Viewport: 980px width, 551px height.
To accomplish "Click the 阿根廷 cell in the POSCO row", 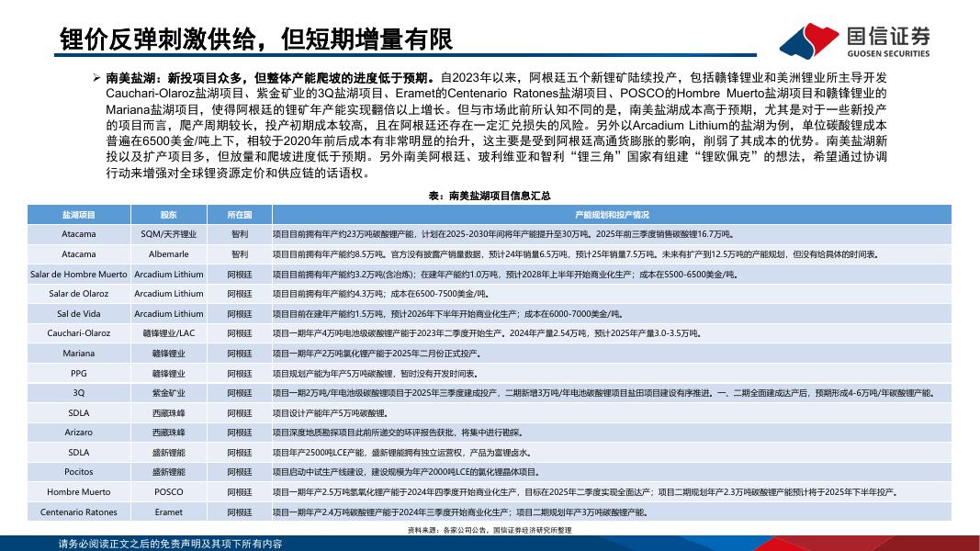I will coord(240,491).
